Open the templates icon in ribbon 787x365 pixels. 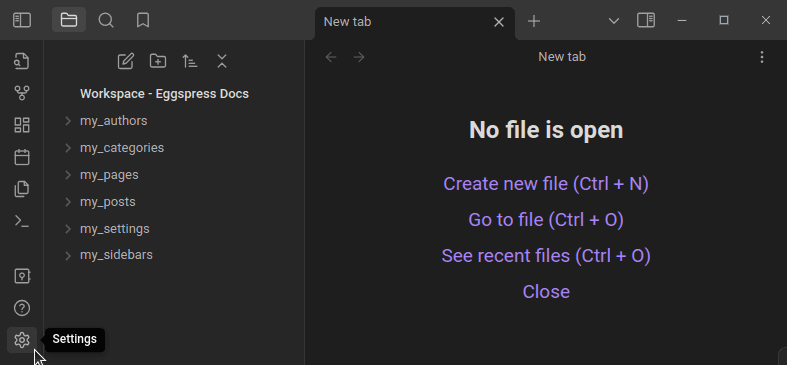[22, 189]
